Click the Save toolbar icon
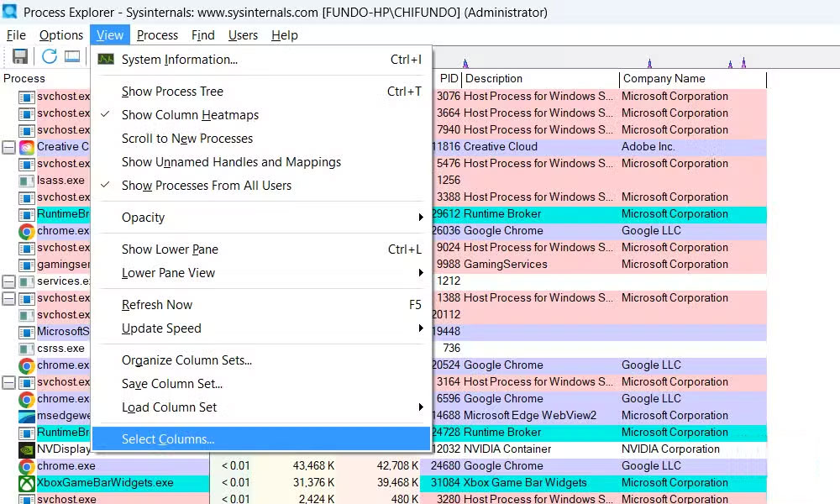Viewport: 840px width, 504px height. pos(19,56)
